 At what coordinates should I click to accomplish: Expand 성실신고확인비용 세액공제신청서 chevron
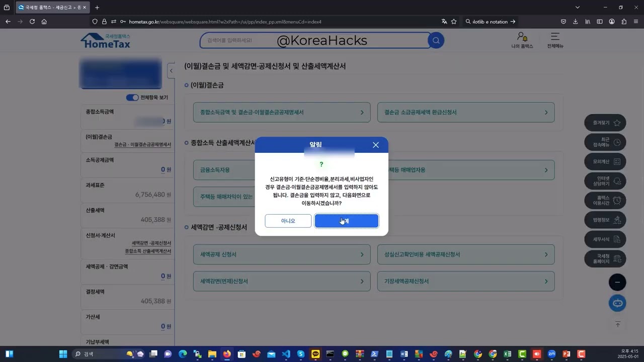546,254
